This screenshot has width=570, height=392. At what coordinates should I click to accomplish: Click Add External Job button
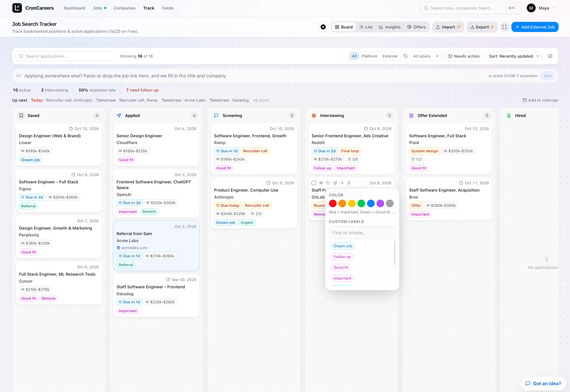tap(535, 27)
